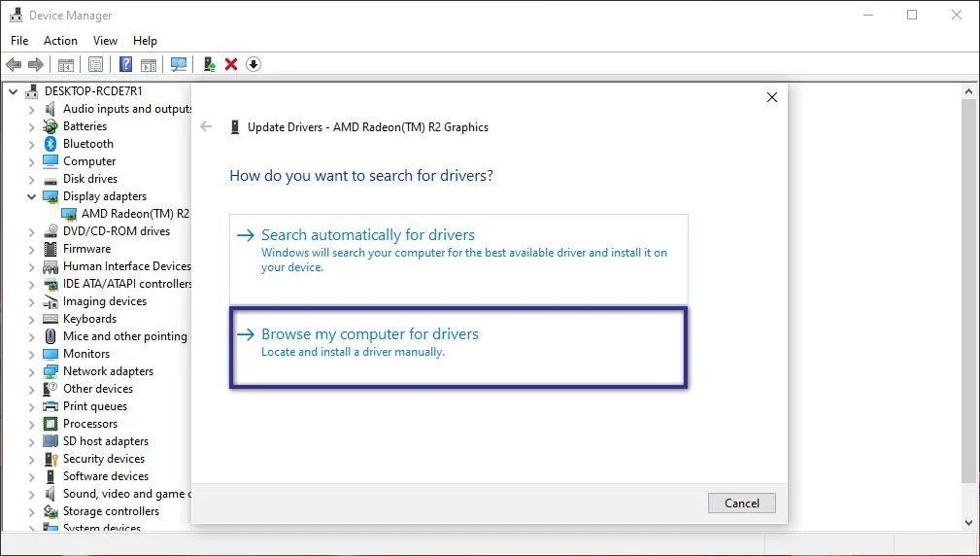
Task: Click the Other devices question-mark icon
Action: coord(50,389)
